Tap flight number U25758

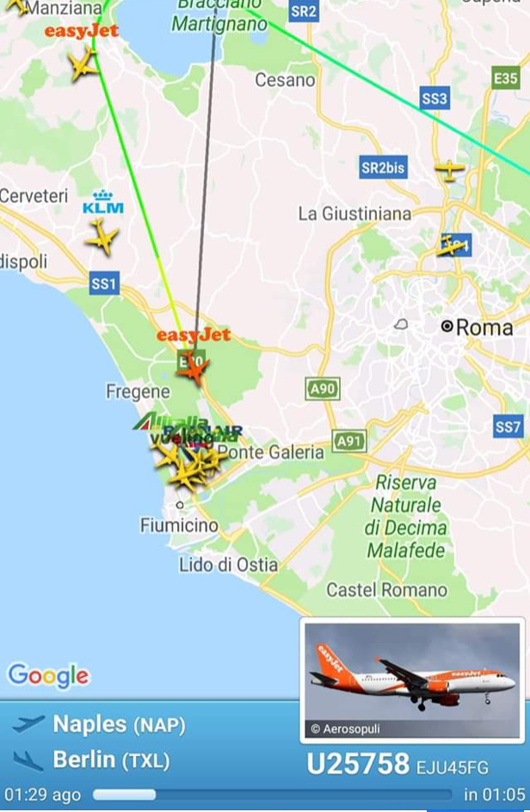coord(358,765)
